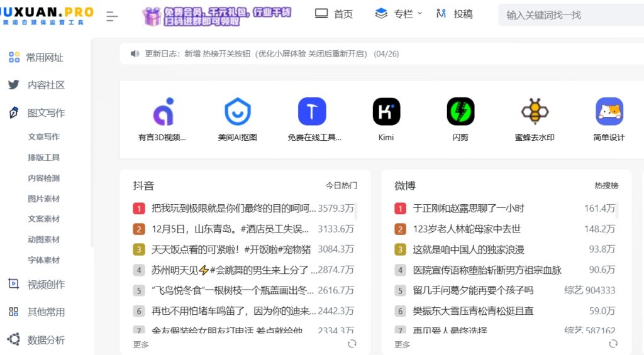Expand 其他常用 sidebar category
The height and width of the screenshot is (355, 644).
(36, 312)
